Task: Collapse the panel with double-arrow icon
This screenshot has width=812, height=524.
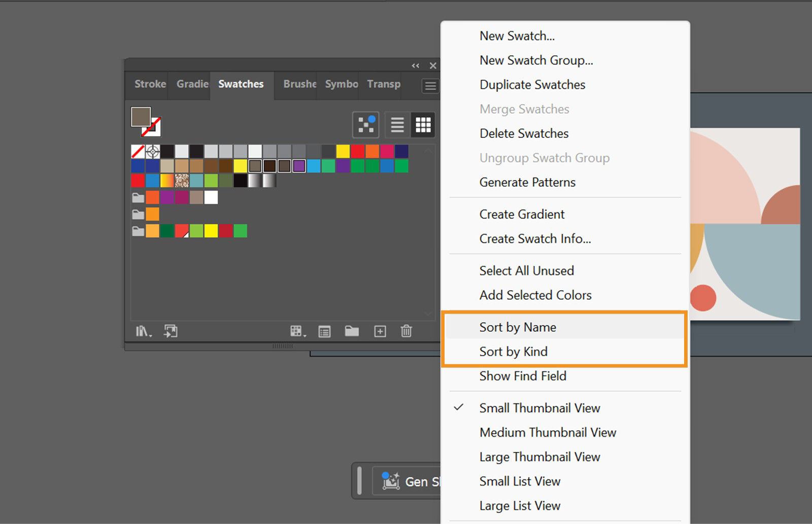Action: point(416,65)
